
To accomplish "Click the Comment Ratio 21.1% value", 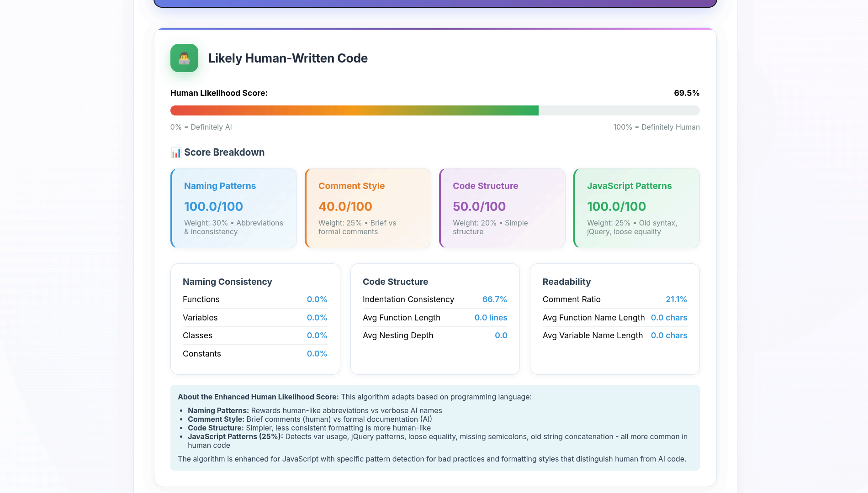I will [x=676, y=299].
